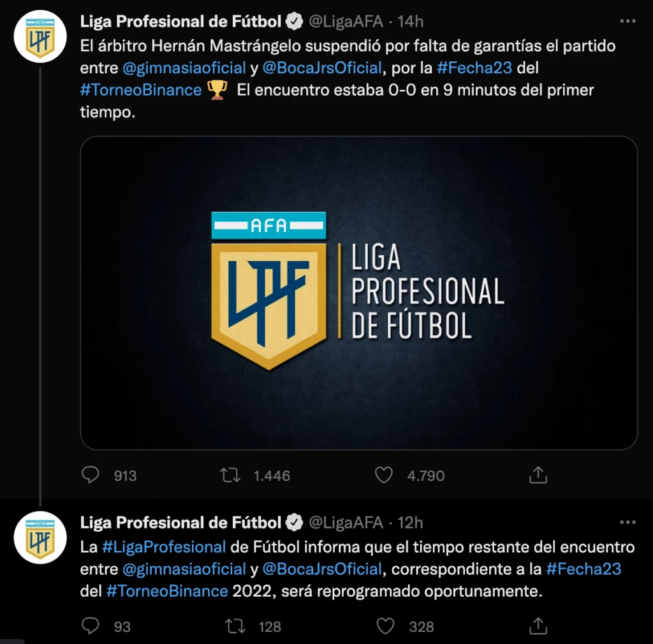Reply to the second tweet with 93 replies
This screenshot has width=653, height=644.
pos(91,626)
